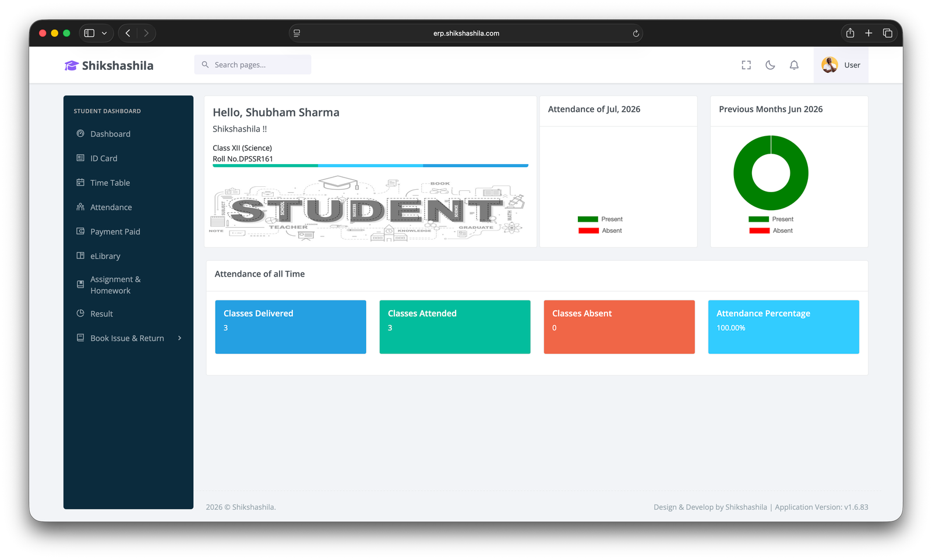
Task: Click 'Roll No.DPSSR161' text
Action: [243, 159]
